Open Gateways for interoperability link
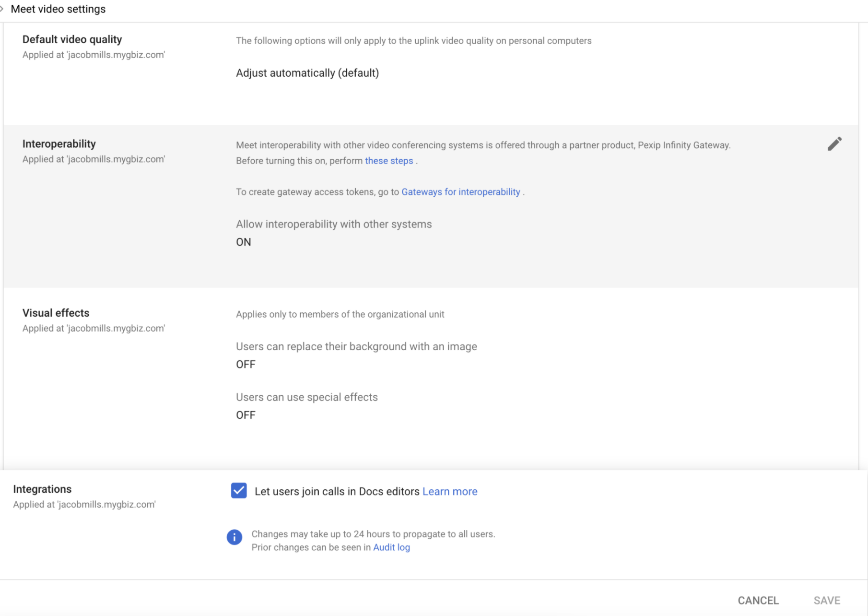The image size is (868, 616). click(460, 192)
